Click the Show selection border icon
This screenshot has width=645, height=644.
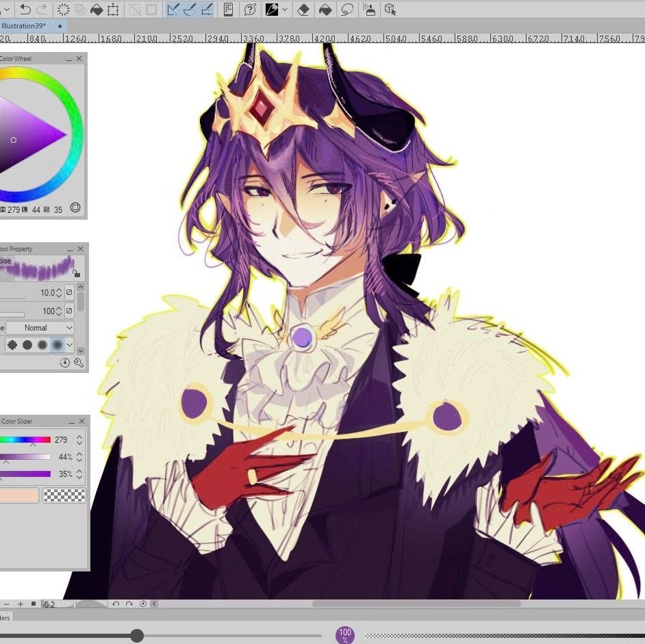coord(151,10)
